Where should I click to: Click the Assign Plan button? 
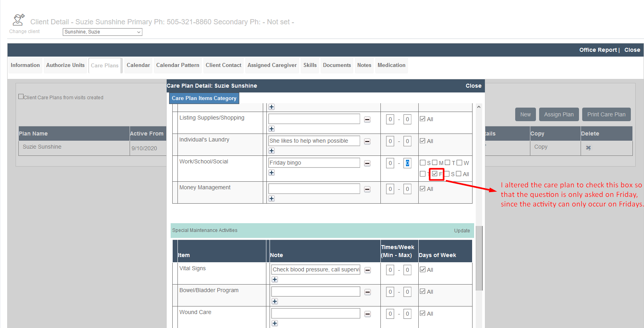(559, 114)
